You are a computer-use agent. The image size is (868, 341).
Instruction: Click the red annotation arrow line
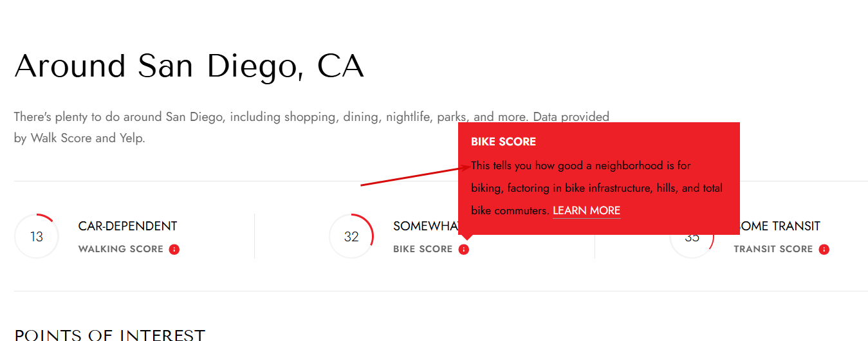pos(416,176)
